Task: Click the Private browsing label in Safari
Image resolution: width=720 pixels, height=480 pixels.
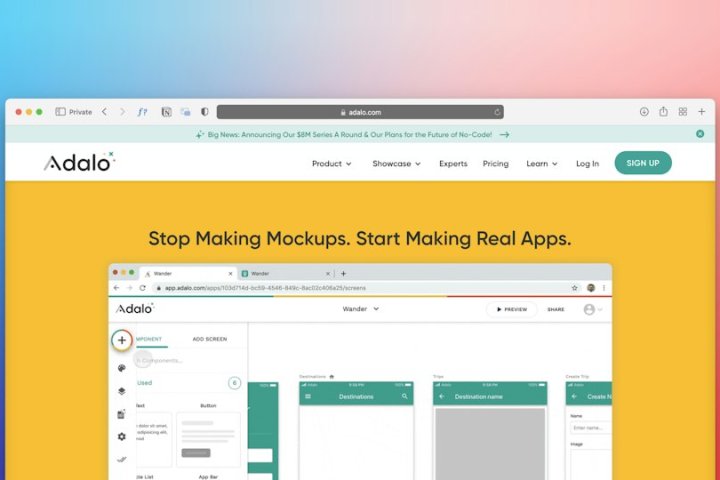Action: coord(80,112)
